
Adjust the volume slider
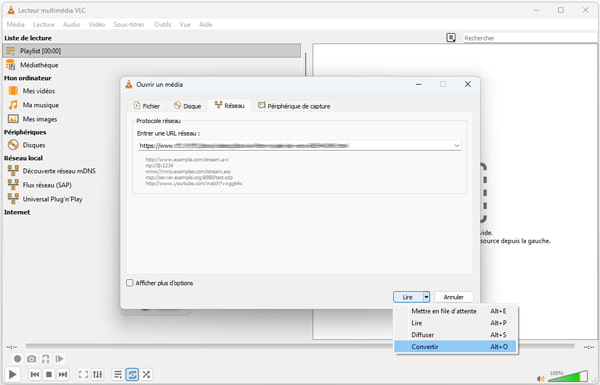point(568,376)
